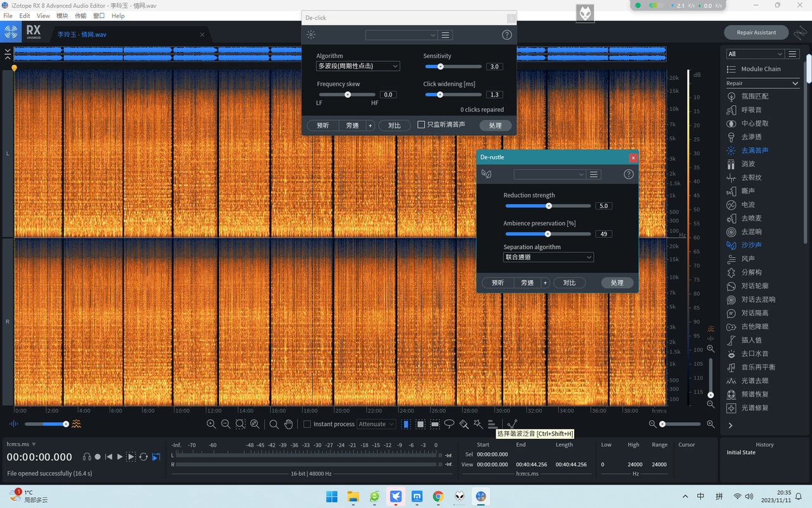Open the Attenuate mode dropdown
The image size is (812, 508).
[x=376, y=424]
